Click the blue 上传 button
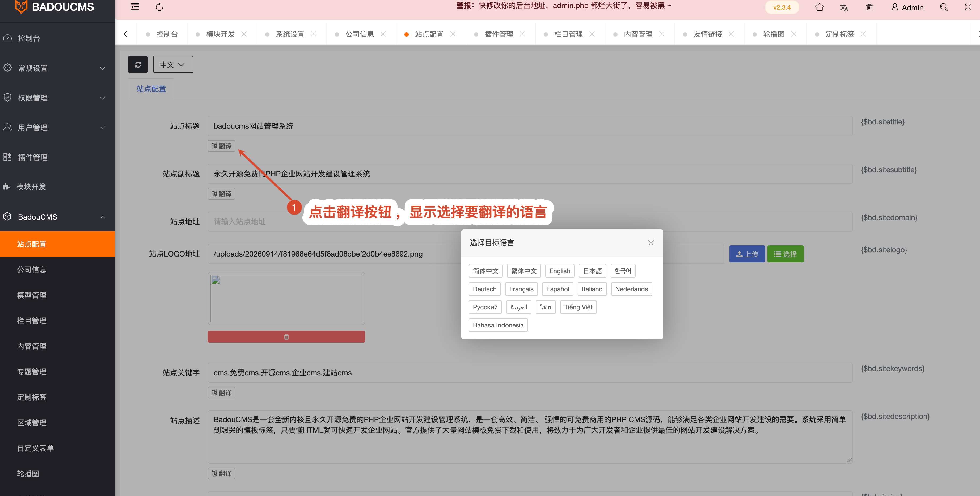980x496 pixels. (747, 254)
